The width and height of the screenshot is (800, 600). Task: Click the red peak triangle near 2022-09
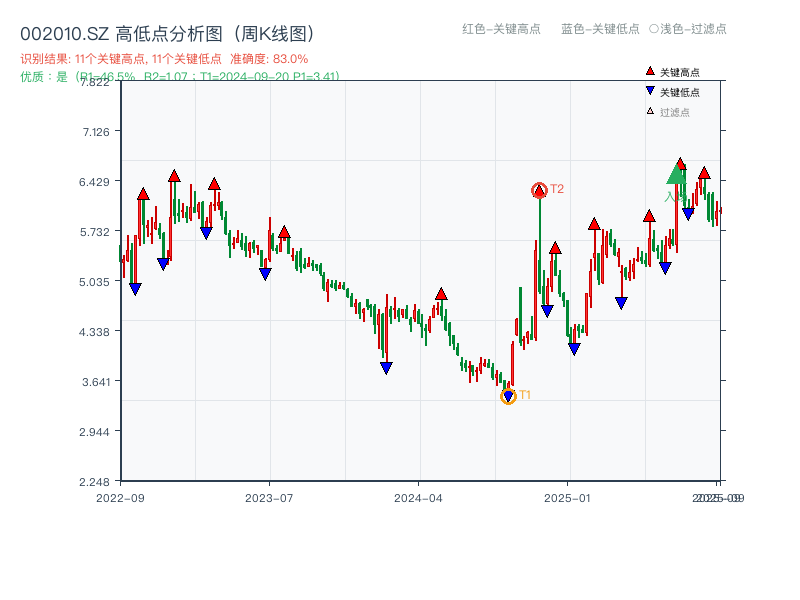(141, 195)
